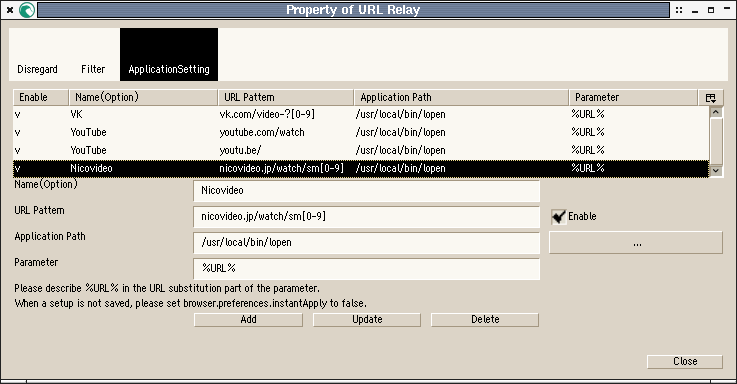737x384 pixels.
Task: Select the Nicovideo row in the list
Action: 361,168
